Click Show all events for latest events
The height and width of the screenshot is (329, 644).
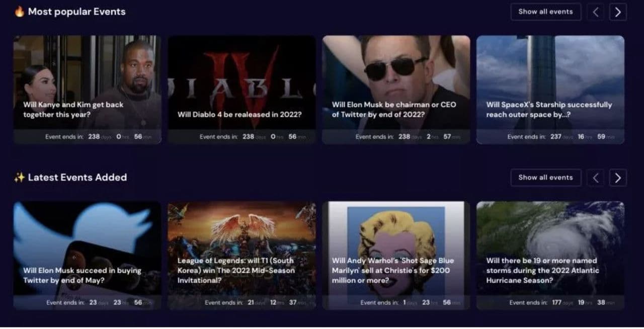pos(545,178)
